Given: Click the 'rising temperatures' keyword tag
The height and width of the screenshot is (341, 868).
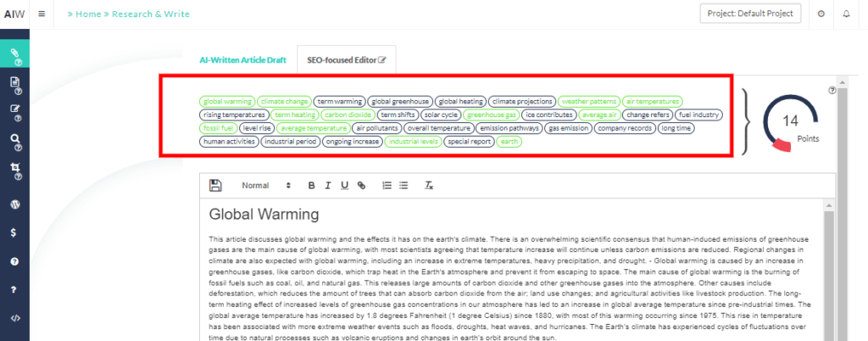Looking at the screenshot, I should (x=234, y=115).
